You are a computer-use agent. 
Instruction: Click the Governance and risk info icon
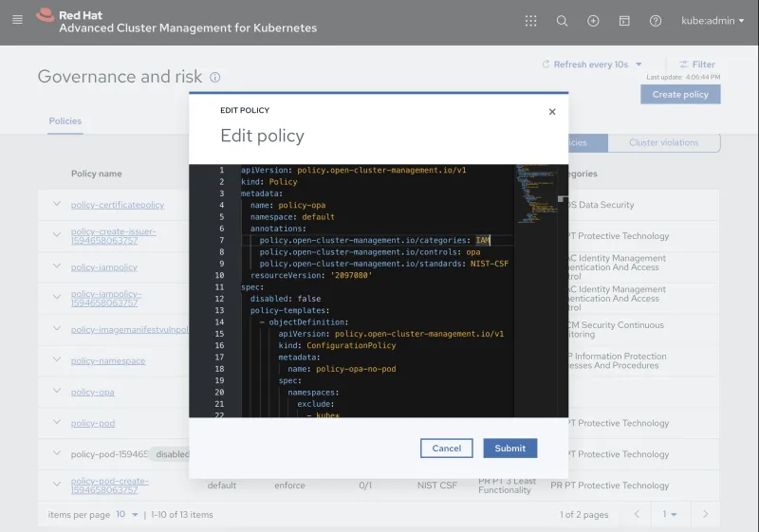215,78
